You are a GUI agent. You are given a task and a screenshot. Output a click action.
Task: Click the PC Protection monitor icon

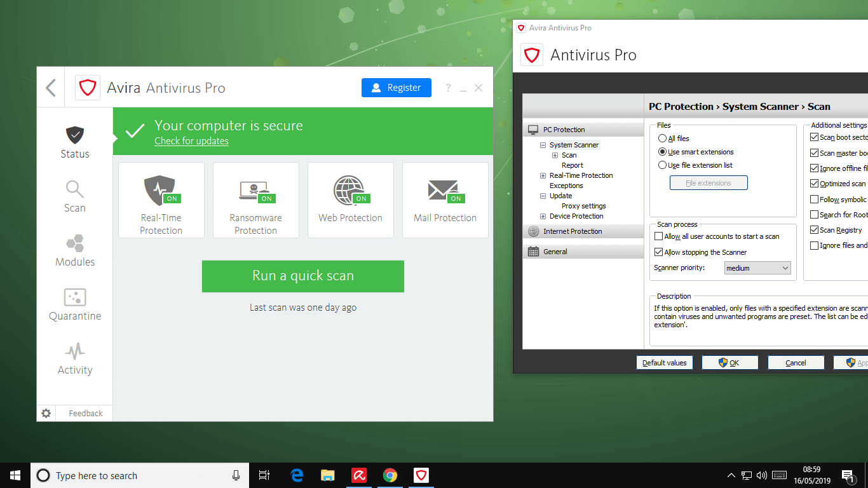pyautogui.click(x=533, y=130)
